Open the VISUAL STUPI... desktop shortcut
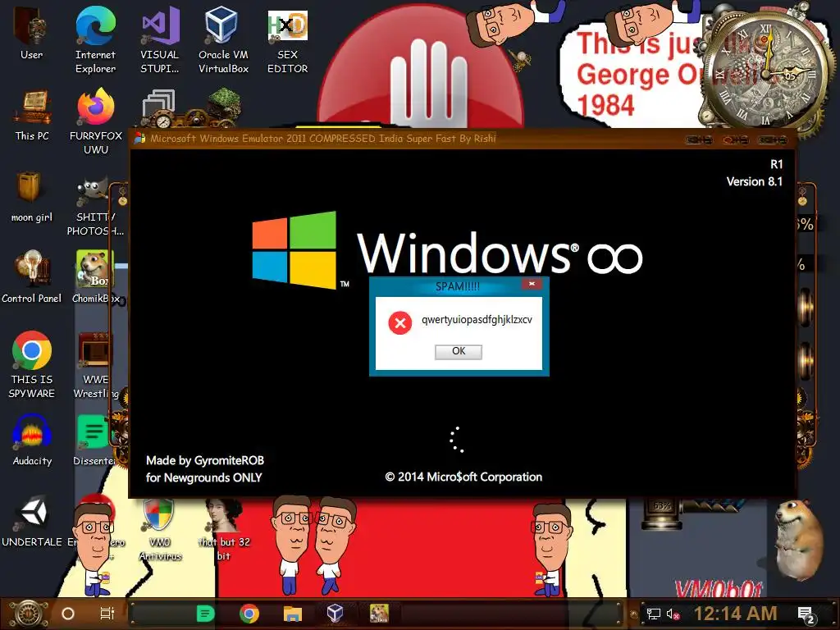 (x=160, y=39)
